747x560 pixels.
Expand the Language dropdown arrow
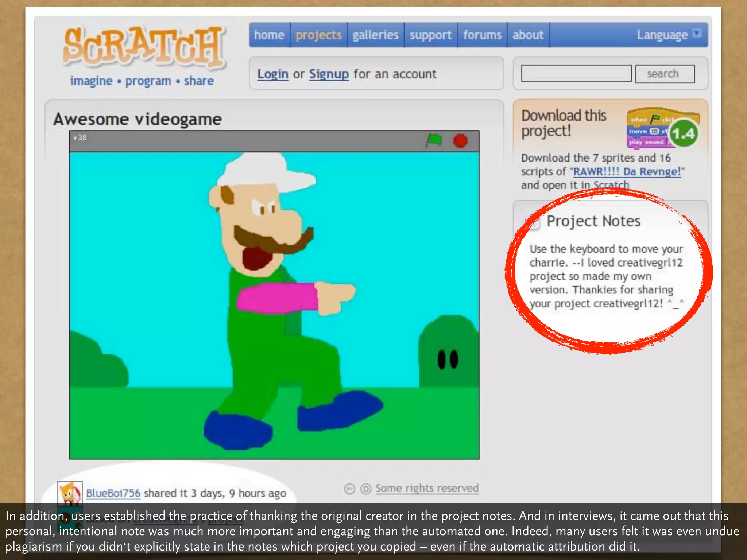pyautogui.click(x=697, y=34)
